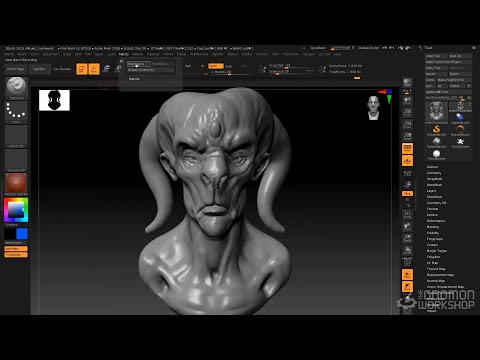
Task: Click the QuickSave button
Action: (318, 48)
